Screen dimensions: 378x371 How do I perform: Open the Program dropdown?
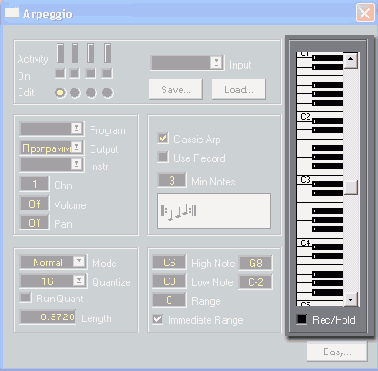click(52, 129)
